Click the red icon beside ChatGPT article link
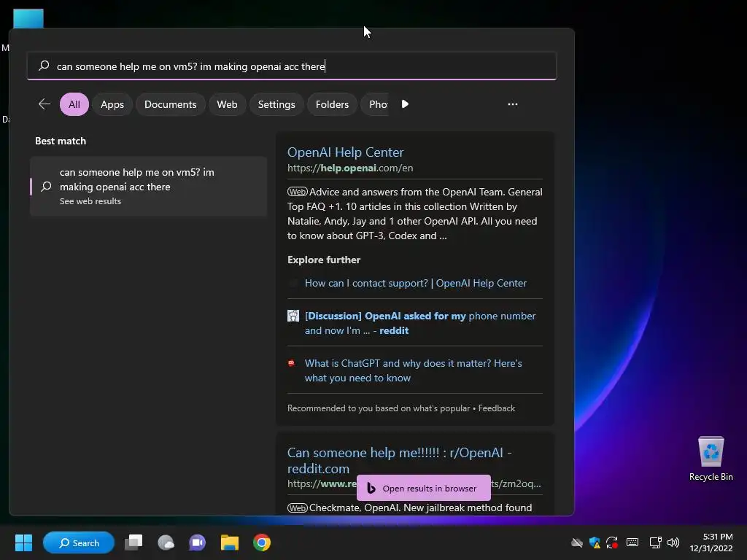 click(x=292, y=363)
